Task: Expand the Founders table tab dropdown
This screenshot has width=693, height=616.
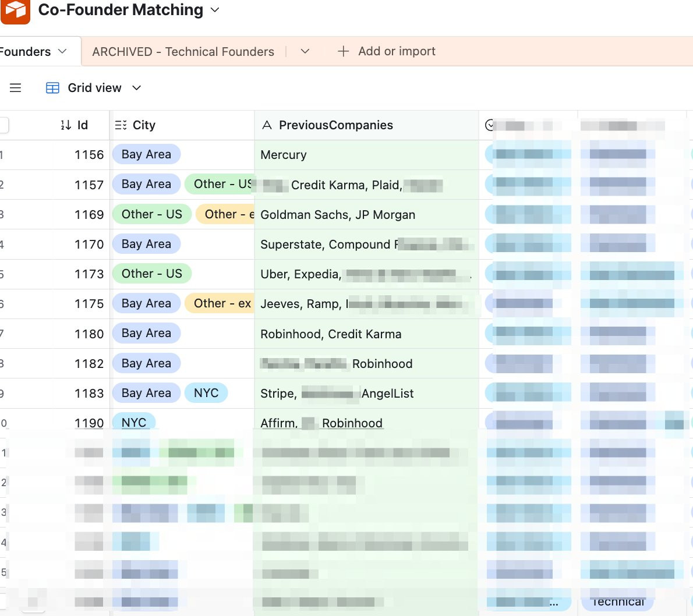Action: coord(62,51)
